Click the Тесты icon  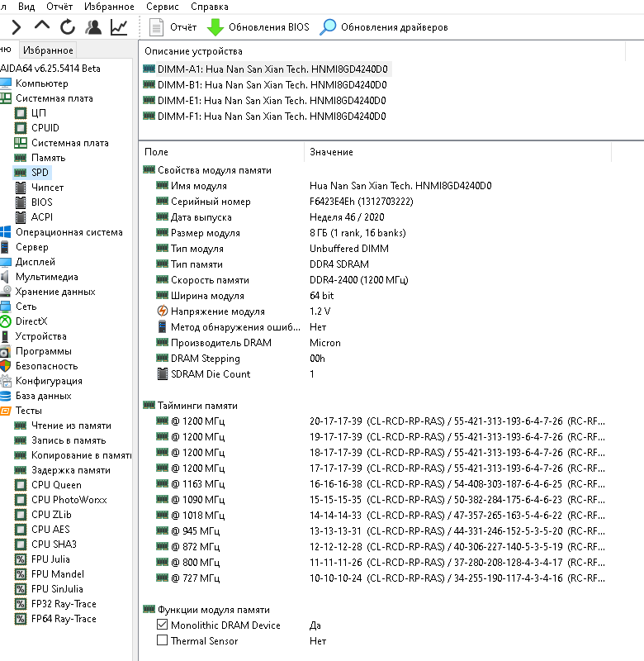coord(6,411)
